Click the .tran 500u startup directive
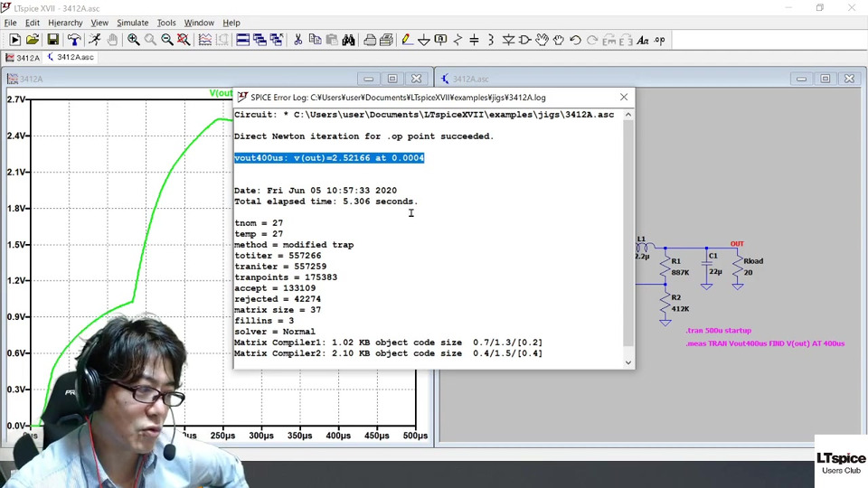Image resolution: width=868 pixels, height=488 pixels. [719, 331]
